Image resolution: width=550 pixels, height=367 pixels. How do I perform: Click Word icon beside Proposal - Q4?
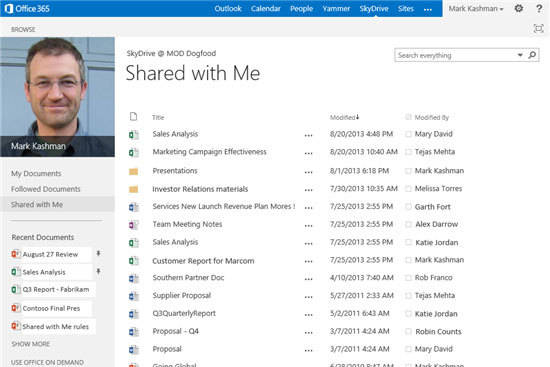point(133,332)
